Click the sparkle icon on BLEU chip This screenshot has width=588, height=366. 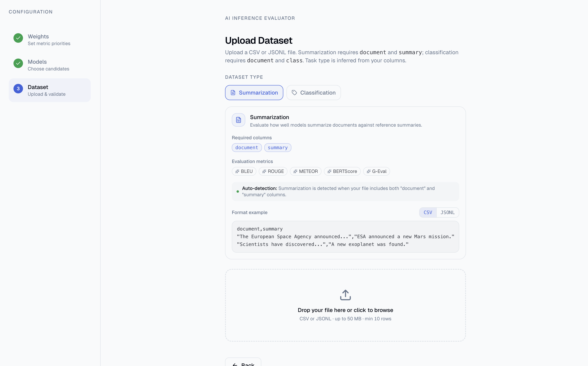point(237,171)
